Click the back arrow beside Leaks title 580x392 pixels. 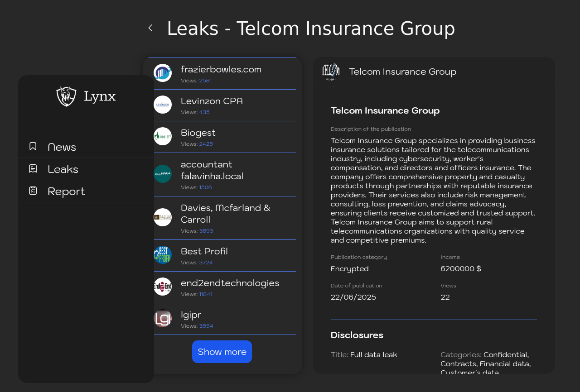(150, 28)
